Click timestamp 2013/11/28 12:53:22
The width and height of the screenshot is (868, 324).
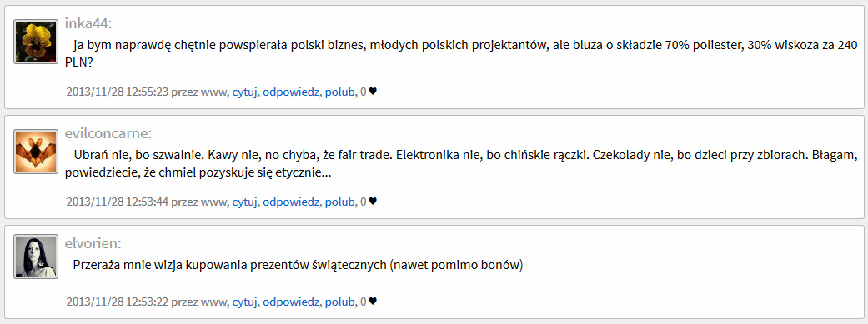point(117,302)
